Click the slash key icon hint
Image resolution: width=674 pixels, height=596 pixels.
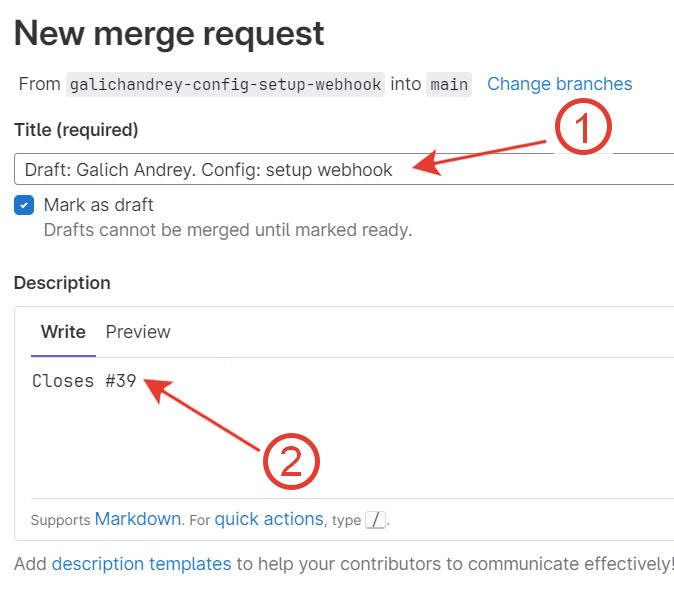(x=375, y=520)
